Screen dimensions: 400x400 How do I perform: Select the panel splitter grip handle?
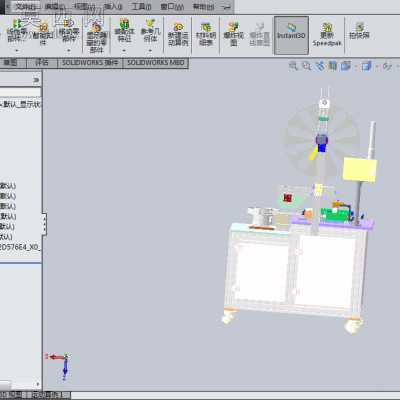click(x=44, y=223)
